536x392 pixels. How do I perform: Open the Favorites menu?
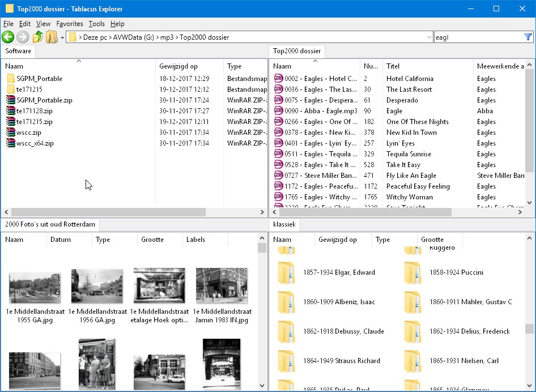point(70,24)
